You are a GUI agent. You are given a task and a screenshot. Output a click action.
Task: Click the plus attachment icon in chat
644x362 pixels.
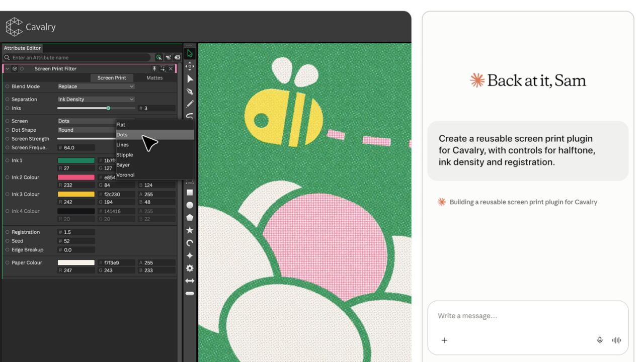tap(444, 340)
